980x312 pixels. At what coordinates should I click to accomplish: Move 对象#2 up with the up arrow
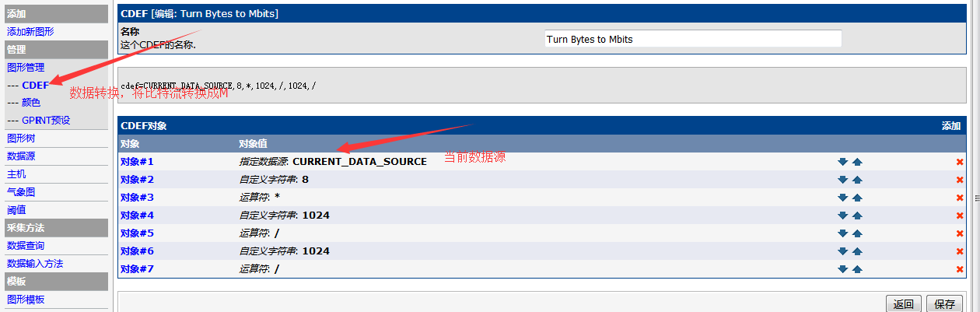[857, 180]
